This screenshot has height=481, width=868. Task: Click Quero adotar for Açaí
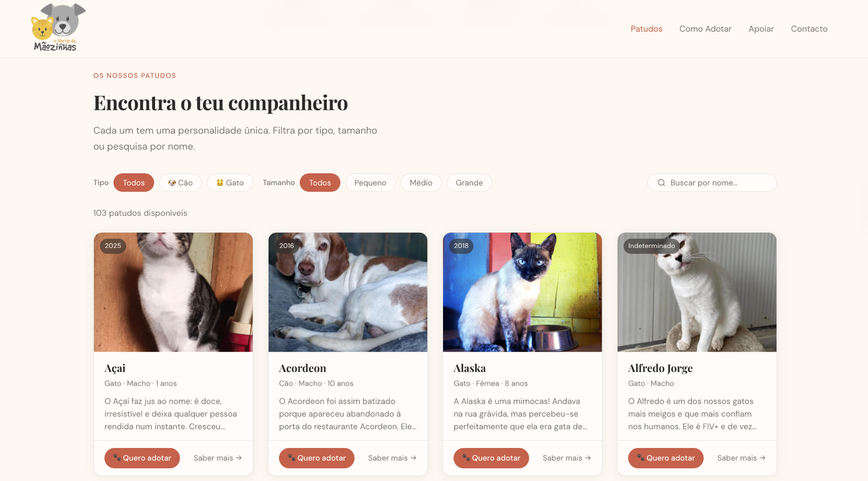pyautogui.click(x=142, y=458)
